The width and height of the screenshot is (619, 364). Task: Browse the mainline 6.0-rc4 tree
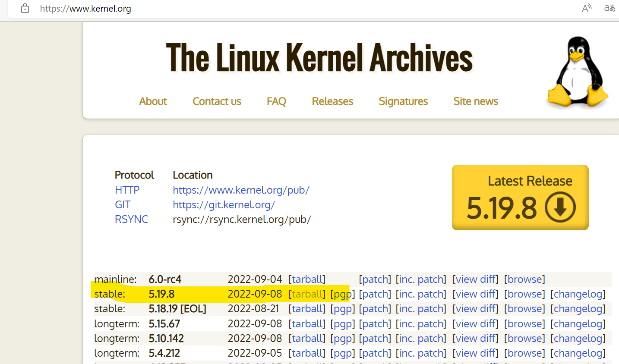pyautogui.click(x=524, y=279)
